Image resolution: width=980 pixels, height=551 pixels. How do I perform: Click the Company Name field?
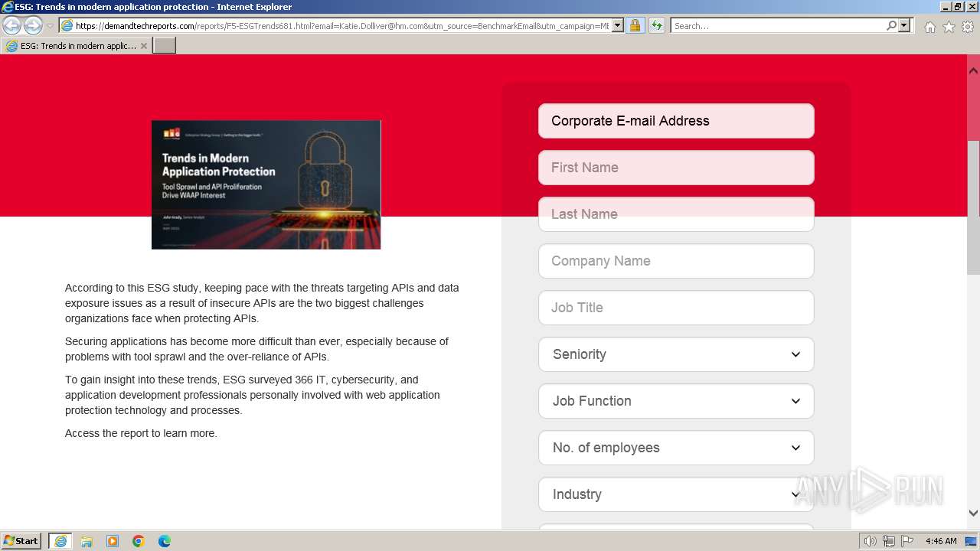click(x=676, y=261)
